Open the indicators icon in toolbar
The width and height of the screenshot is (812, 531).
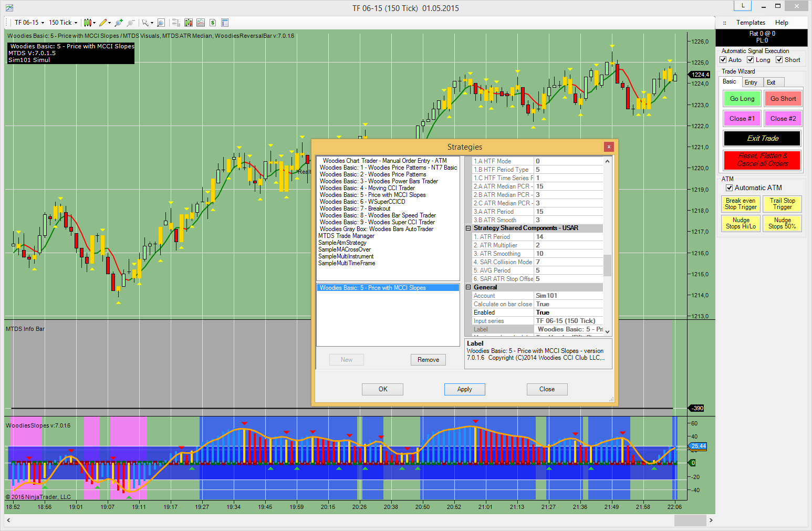(x=201, y=23)
